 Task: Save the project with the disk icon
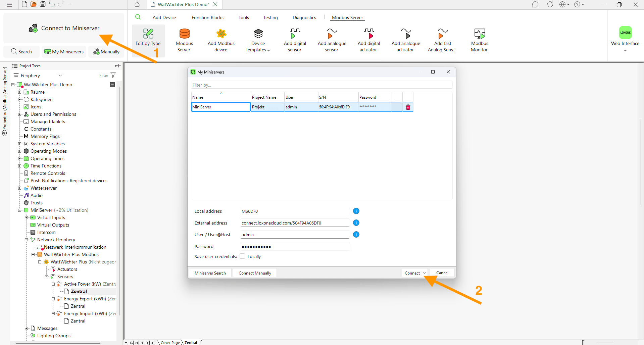click(43, 4)
